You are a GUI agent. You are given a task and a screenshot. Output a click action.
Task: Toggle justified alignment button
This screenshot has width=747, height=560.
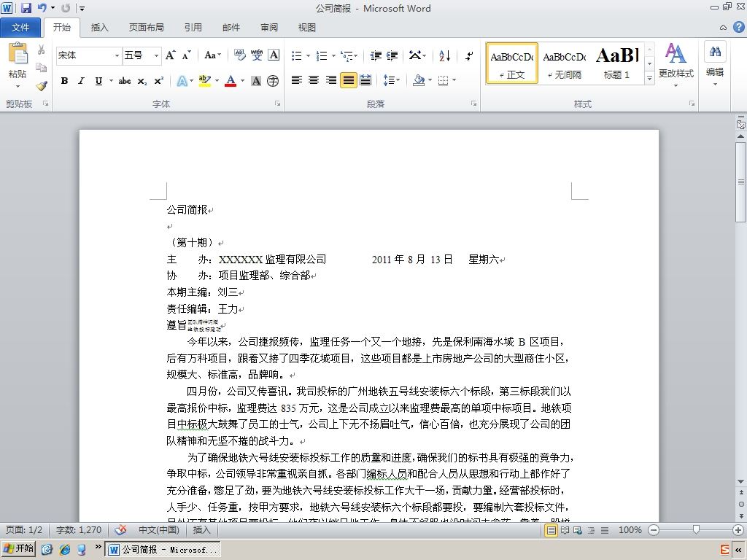[x=348, y=80]
